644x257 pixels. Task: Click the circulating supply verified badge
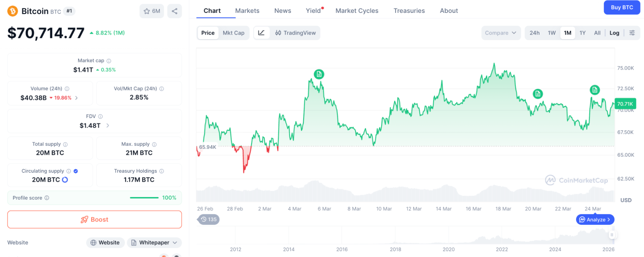[x=76, y=171]
